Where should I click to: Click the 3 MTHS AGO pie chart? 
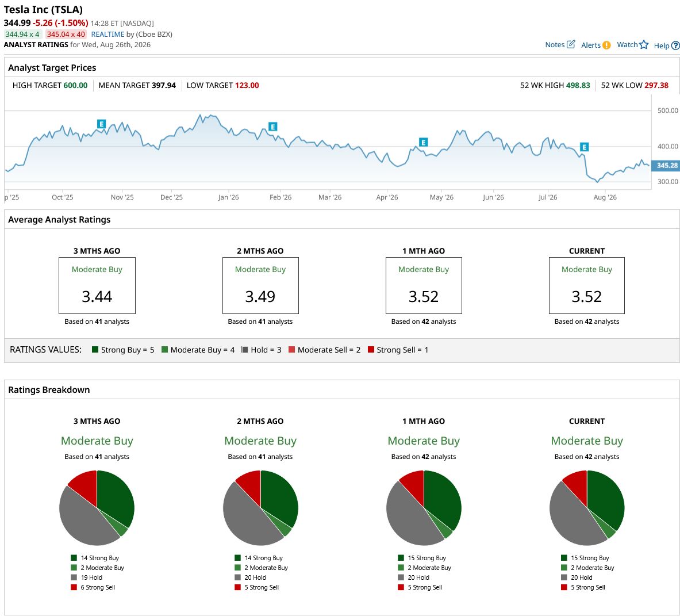97,508
